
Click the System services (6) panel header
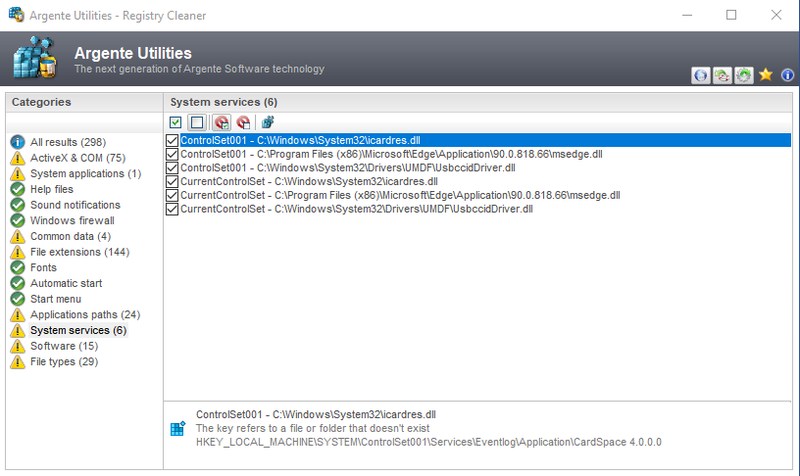tap(478, 102)
